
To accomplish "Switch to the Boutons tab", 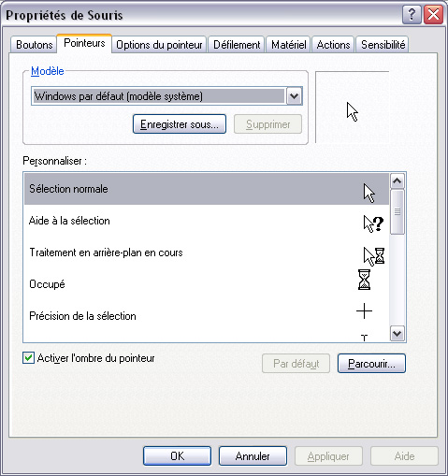I will [35, 45].
